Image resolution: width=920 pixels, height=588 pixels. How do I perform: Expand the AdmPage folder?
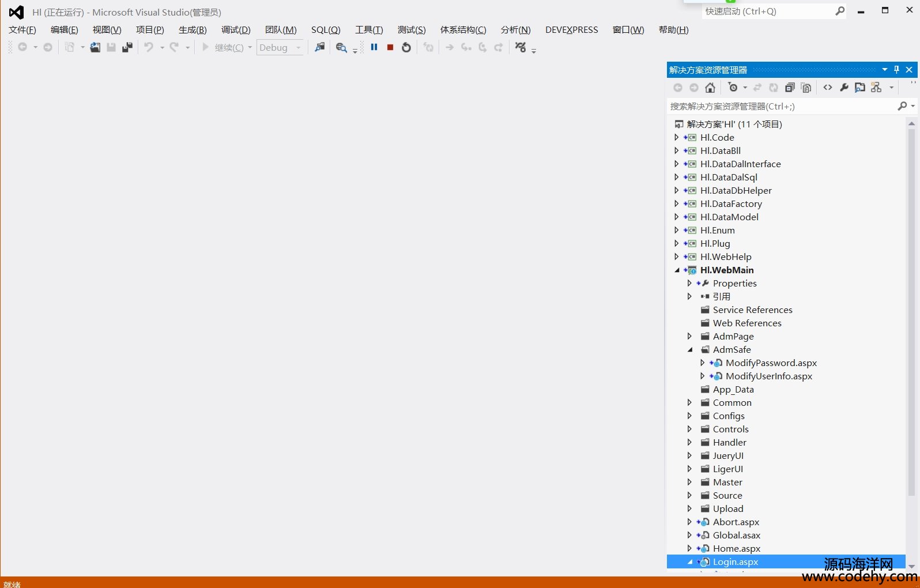689,336
